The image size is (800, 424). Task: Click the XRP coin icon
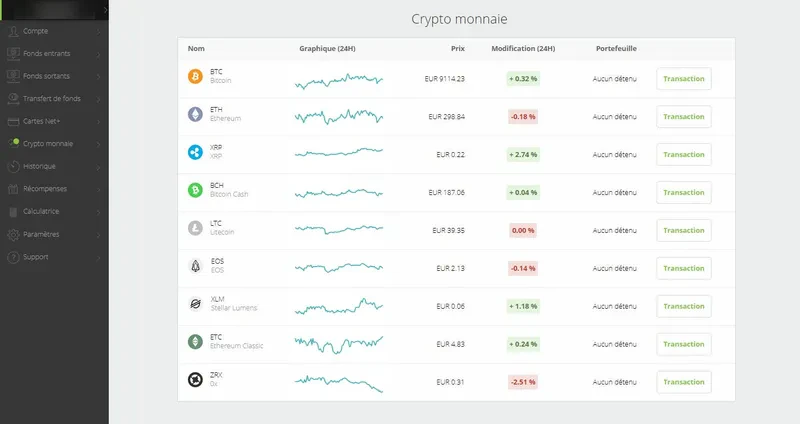194,153
